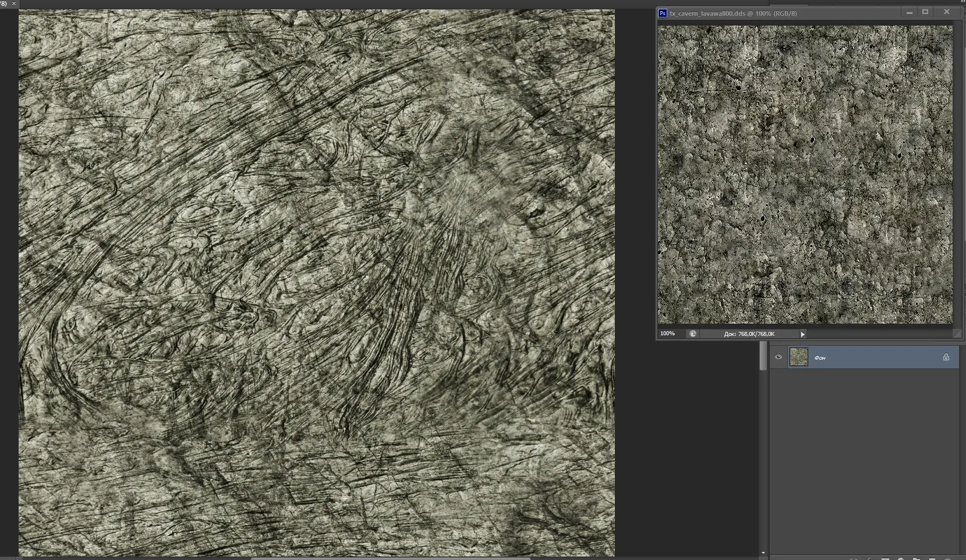Screen dimensions: 966x560
Task: Click the Док: 768,0K/768,0K status text
Action: pos(749,334)
